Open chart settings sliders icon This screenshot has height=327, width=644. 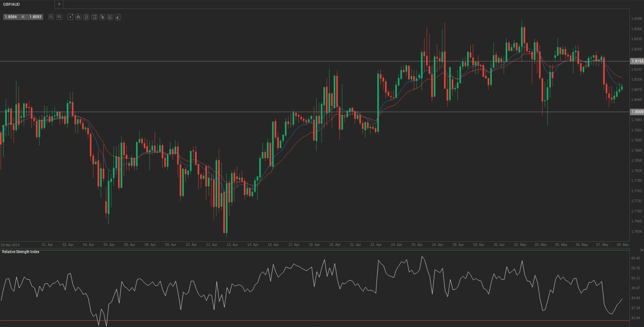pos(86,17)
